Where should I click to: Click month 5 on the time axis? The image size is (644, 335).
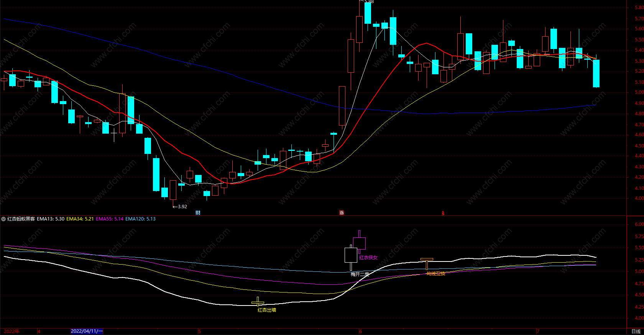pyautogui.click(x=199, y=332)
